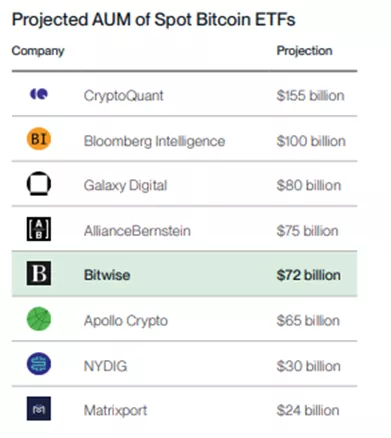
Task: Click the Projected AUM of Spot Bitcoin ETFs title
Action: coord(154,19)
